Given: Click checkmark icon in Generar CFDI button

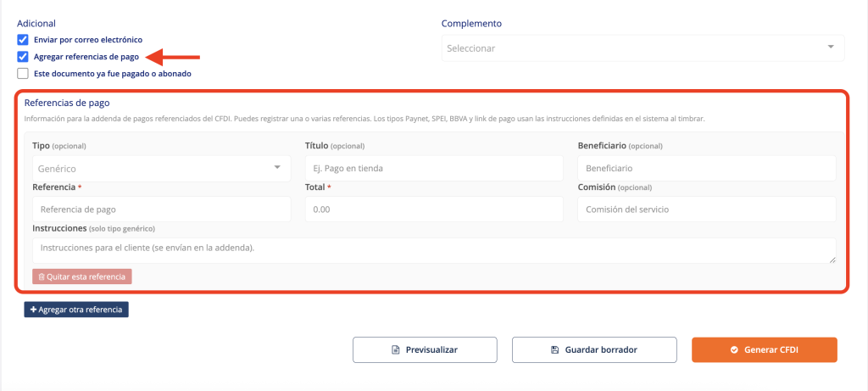Looking at the screenshot, I should 734,350.
